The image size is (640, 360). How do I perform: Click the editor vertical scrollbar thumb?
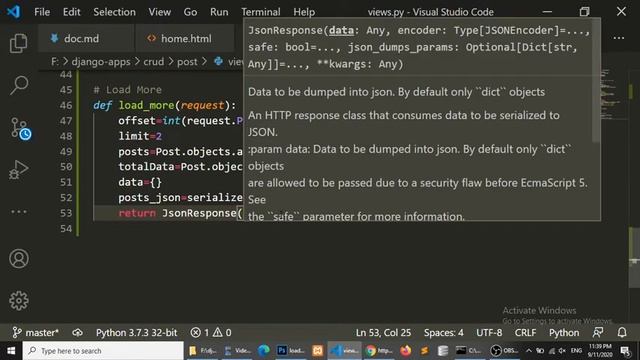click(635, 257)
